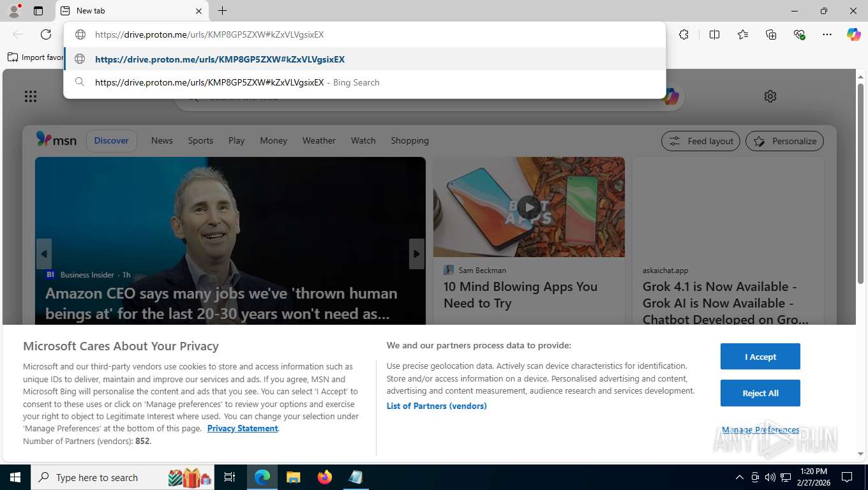This screenshot has width=868, height=490.
Task: Show hidden system tray icons
Action: [740, 477]
